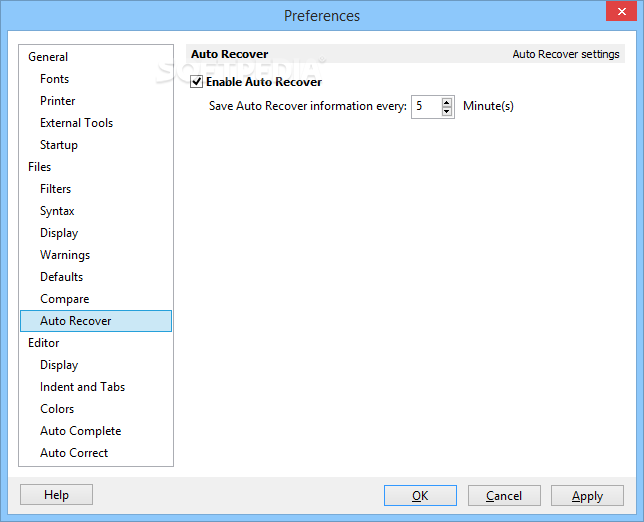Viewport: 644px width, 522px height.
Task: Open Warnings settings page
Action: tap(65, 255)
